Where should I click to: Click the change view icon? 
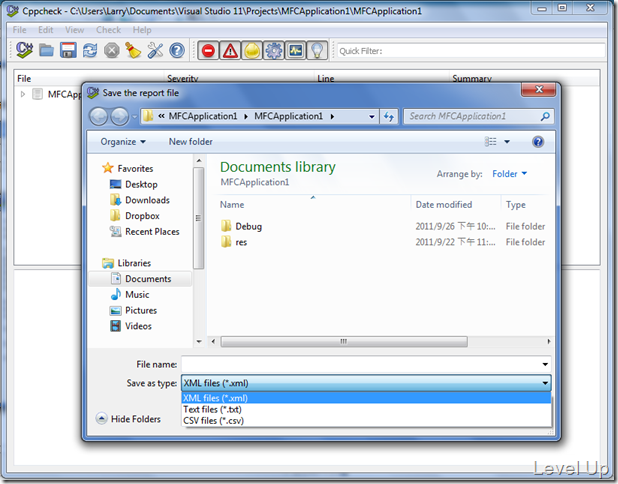click(491, 141)
